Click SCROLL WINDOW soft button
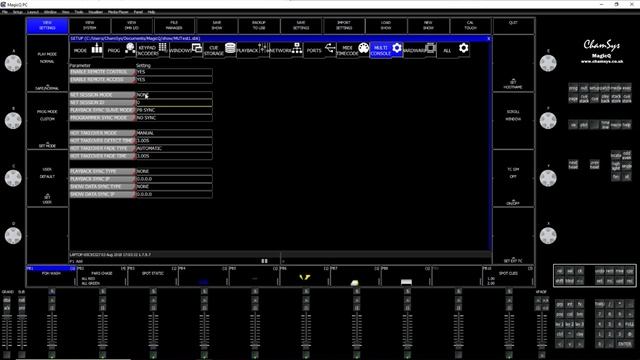 pos(513,121)
